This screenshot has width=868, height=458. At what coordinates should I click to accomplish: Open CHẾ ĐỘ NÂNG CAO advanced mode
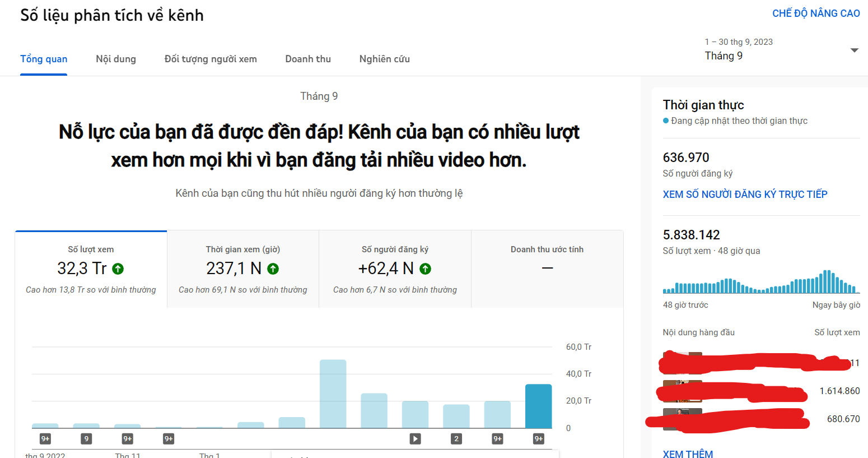click(816, 13)
